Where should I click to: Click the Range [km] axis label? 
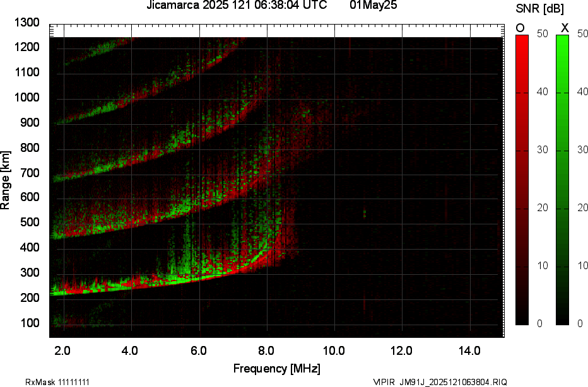pos(5,180)
